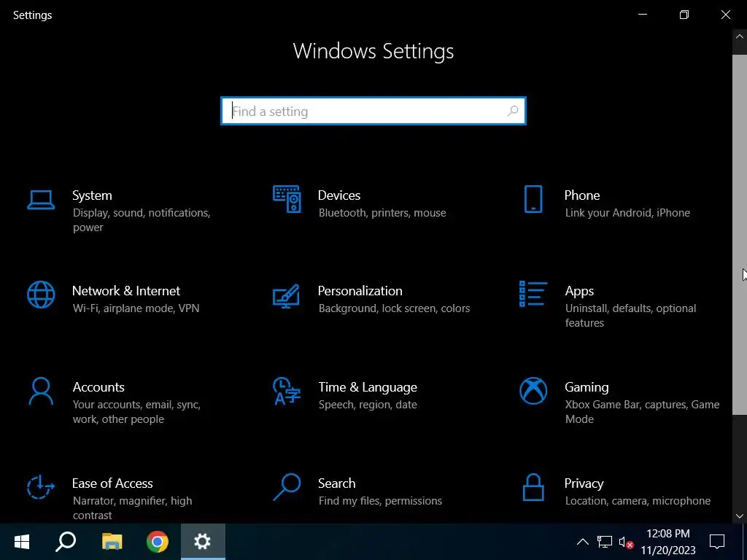Click 'Link your Android, iPhone' description
This screenshot has height=560, width=747.
point(627,213)
